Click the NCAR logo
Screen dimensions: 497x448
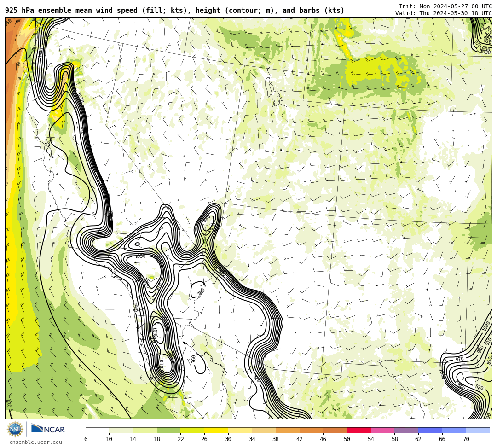48,429
